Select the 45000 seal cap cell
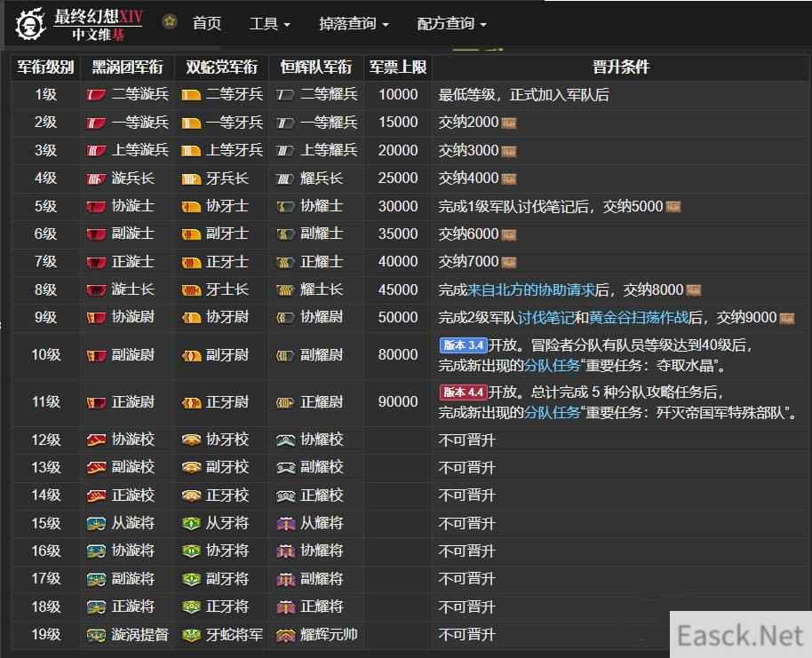 pos(398,289)
